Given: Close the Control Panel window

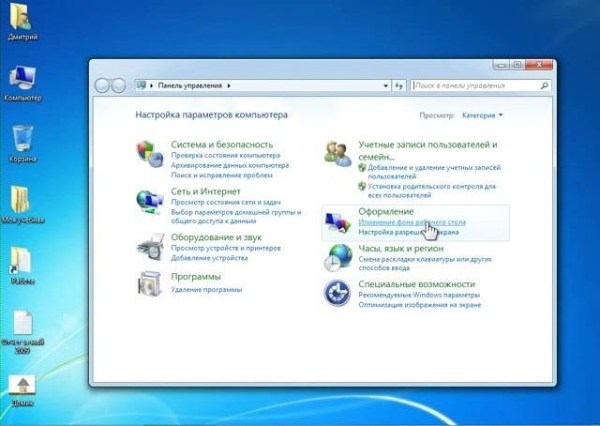Looking at the screenshot, I should 539,65.
